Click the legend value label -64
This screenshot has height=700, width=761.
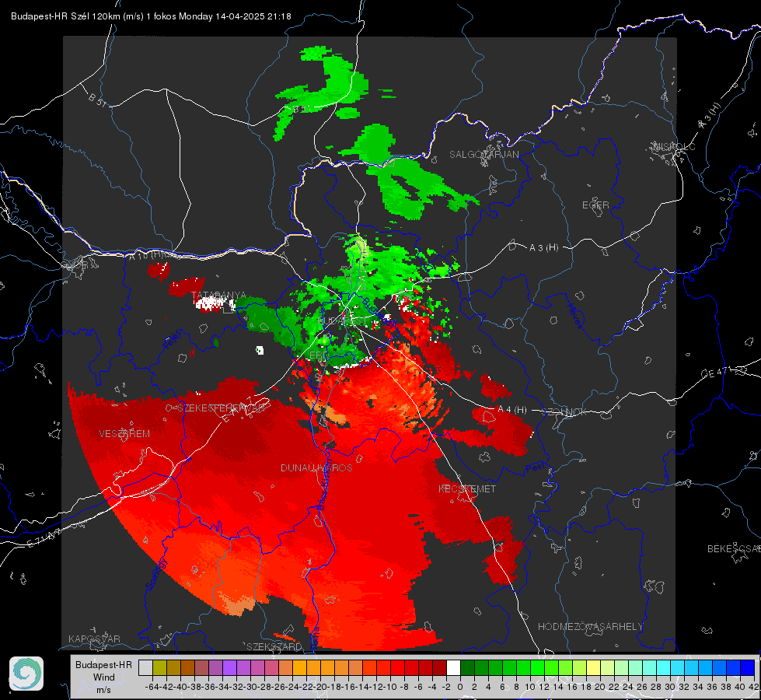[152, 687]
